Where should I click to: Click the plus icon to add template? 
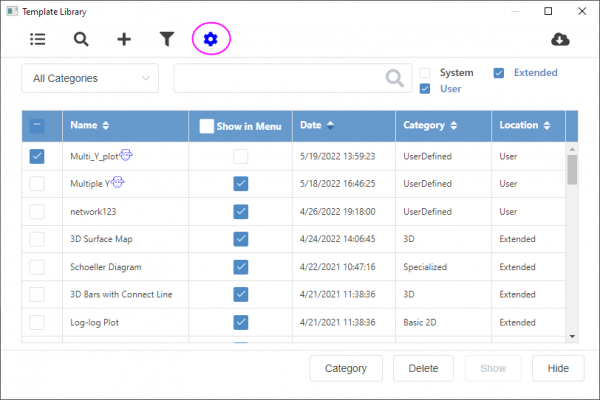pyautogui.click(x=124, y=39)
